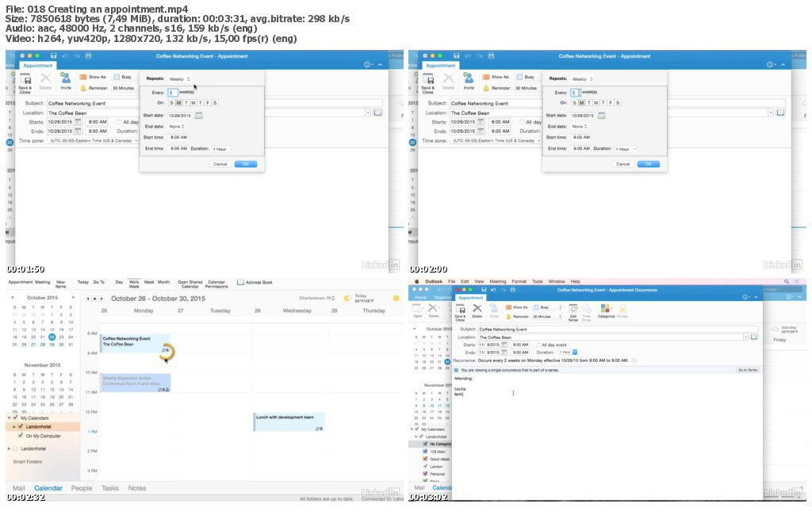Click OK button in 00:01:50 frame dialog
This screenshot has height=511, width=812.
pos(246,164)
